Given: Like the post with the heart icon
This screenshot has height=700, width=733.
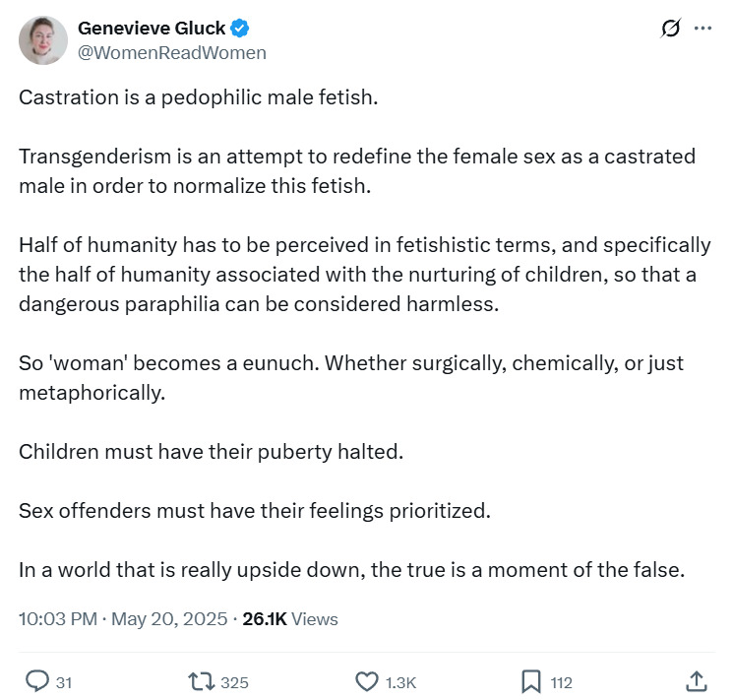Looking at the screenshot, I should click(367, 681).
